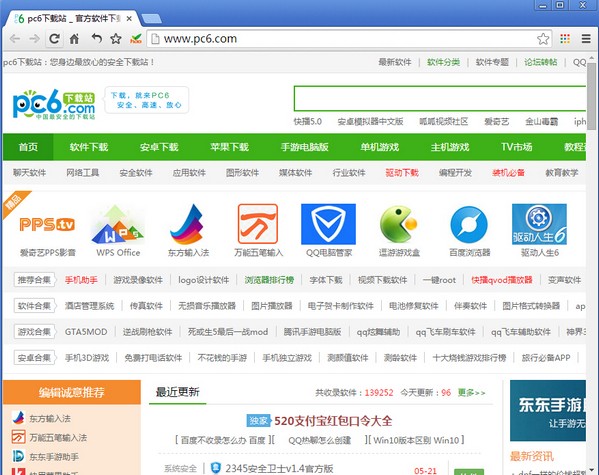Click the 游戏合集 label button
Viewport: 599px width, 475px height.
tap(34, 332)
